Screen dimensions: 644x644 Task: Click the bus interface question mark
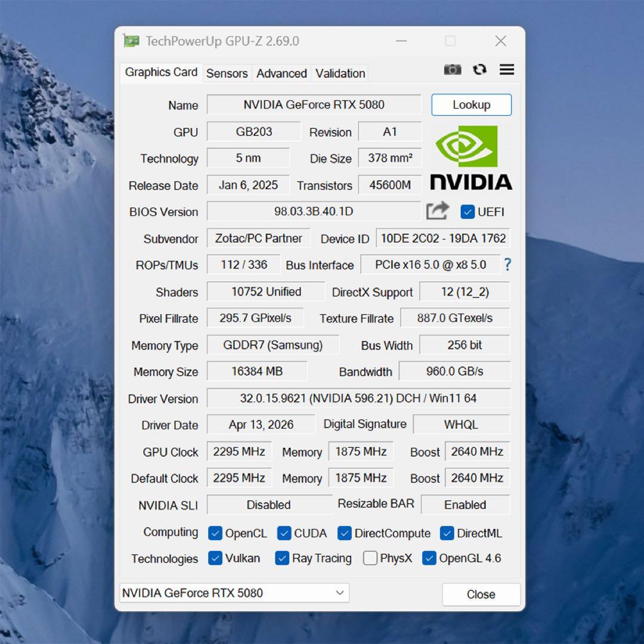(507, 265)
